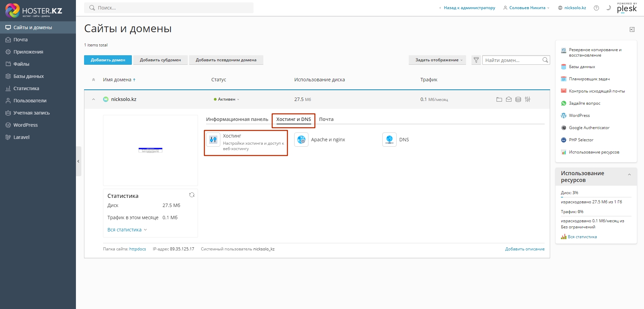The height and width of the screenshot is (309, 644).
Task: Click the databases icon in the domain row
Action: tap(518, 100)
